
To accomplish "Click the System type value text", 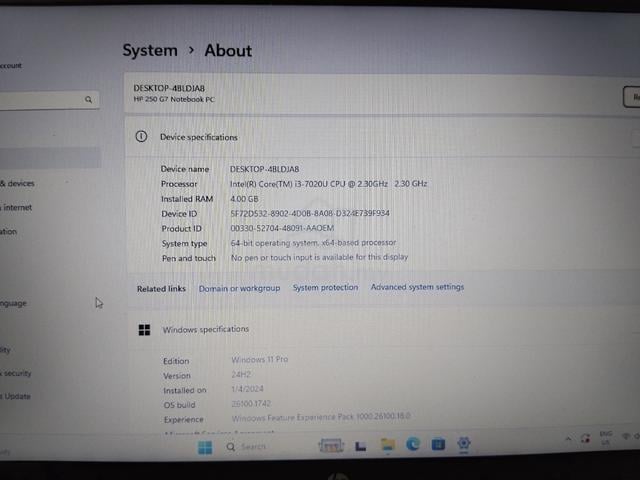I will tap(313, 242).
